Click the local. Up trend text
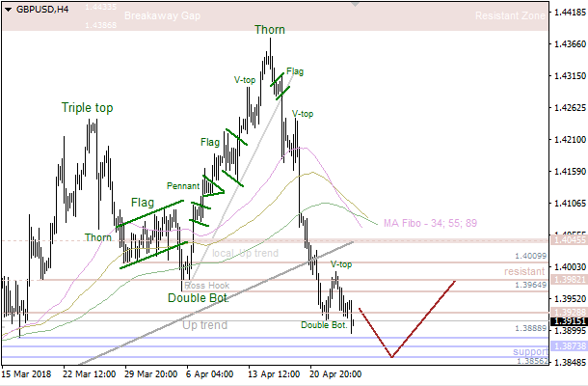 click(x=245, y=253)
